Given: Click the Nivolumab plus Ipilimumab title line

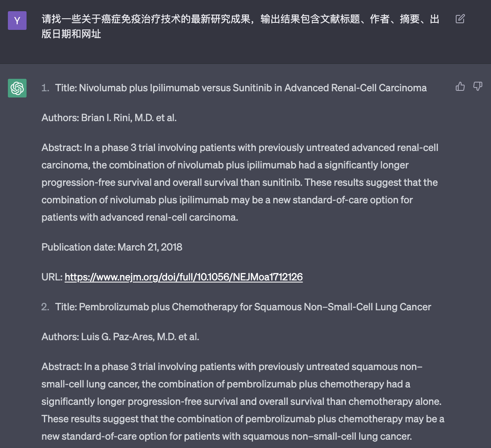Looking at the screenshot, I should 241,88.
